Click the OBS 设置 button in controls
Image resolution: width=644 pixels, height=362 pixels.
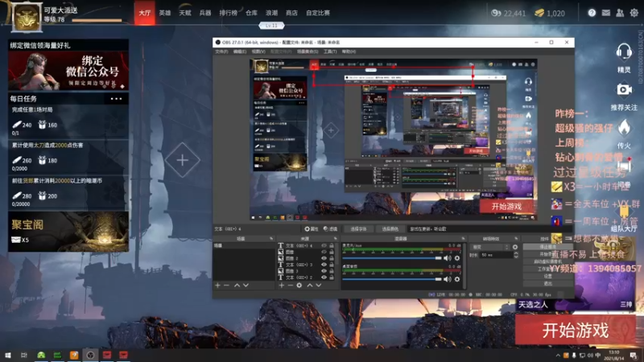coord(548,276)
